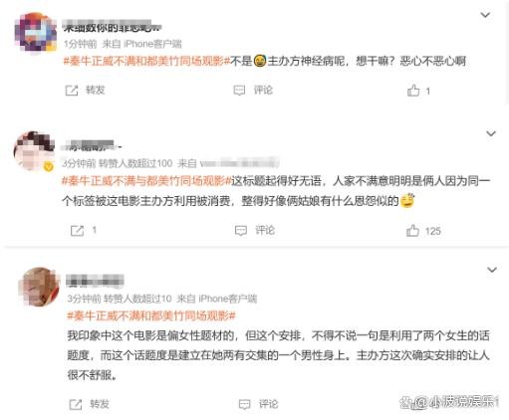Screen dimensions: 509x420
Task: Open dropdown chevron on second post
Action: pyautogui.click(x=491, y=133)
